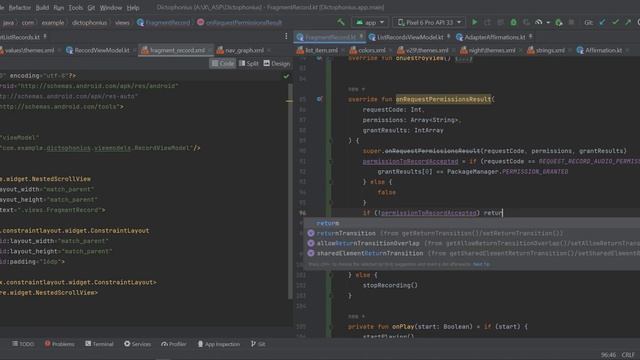
Task: Click onRequestPermissionsResult breadcrumb in navigation bar
Action: pyautogui.click(x=239, y=22)
